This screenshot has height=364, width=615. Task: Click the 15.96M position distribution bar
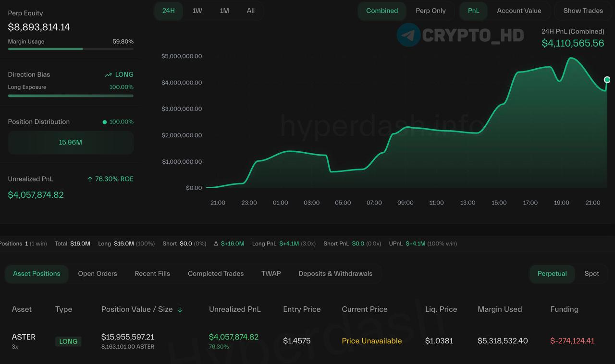pos(71,143)
